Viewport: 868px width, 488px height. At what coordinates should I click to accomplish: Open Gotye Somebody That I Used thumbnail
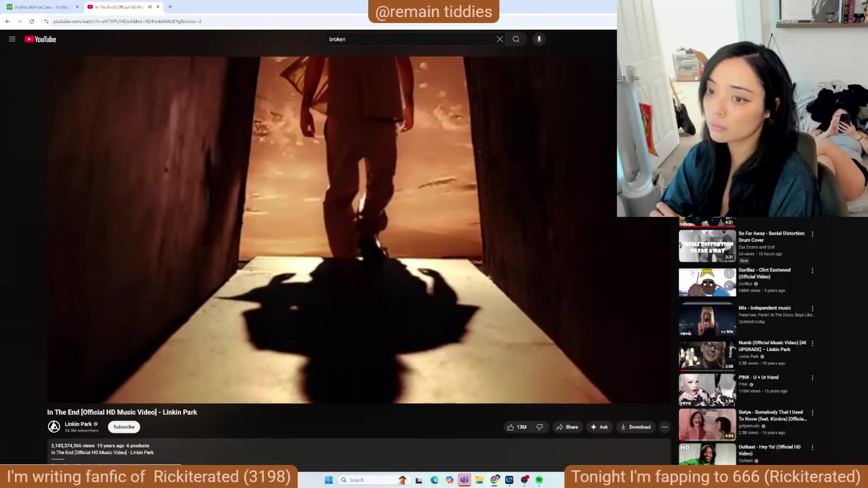point(707,425)
